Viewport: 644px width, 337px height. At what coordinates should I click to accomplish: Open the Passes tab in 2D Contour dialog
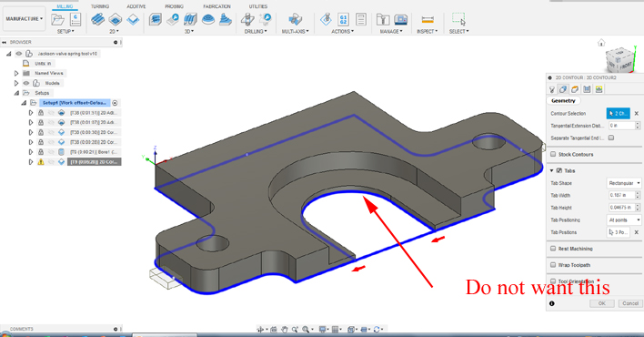click(587, 89)
